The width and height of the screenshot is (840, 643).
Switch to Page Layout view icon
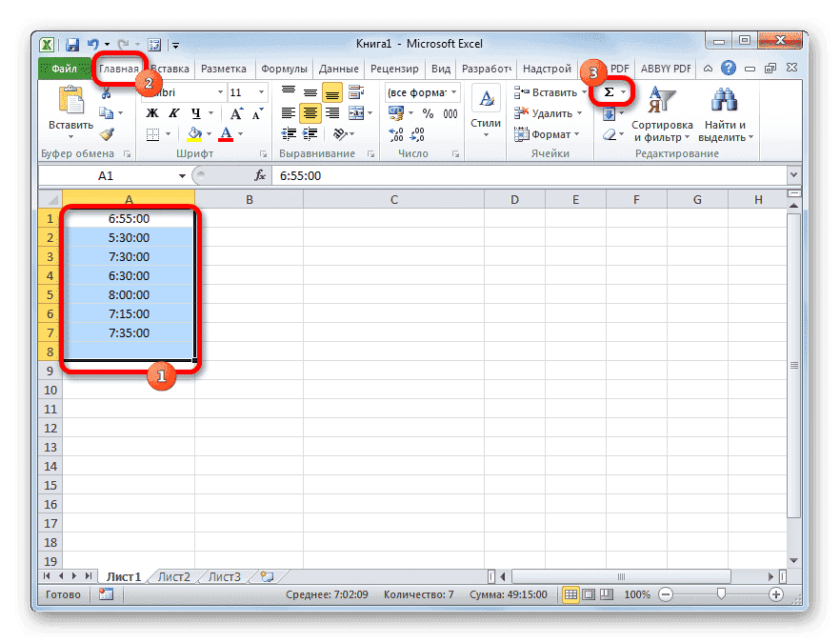pos(589,593)
